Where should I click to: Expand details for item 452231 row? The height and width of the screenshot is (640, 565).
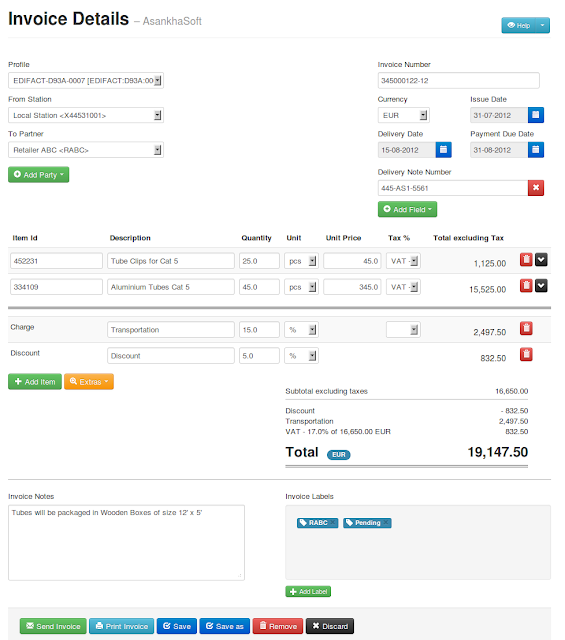[541, 260]
